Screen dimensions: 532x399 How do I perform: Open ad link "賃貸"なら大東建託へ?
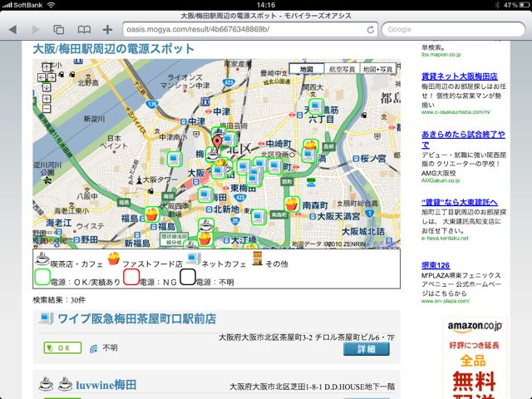point(460,202)
